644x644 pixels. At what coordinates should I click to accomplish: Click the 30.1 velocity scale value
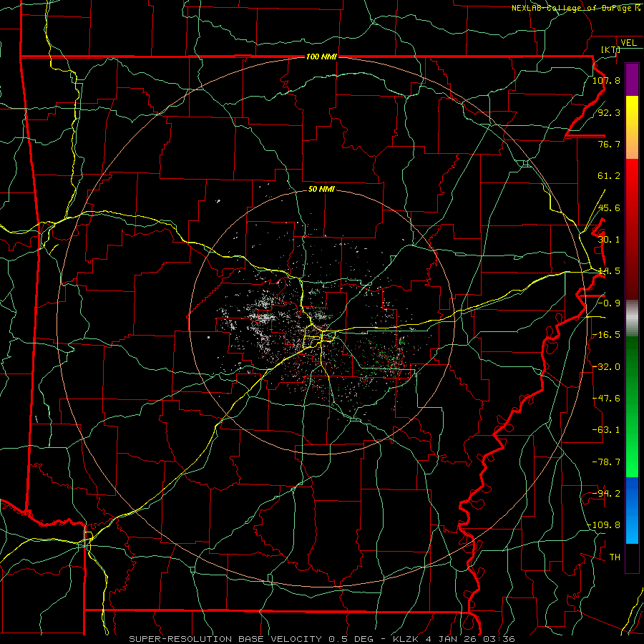609,240
